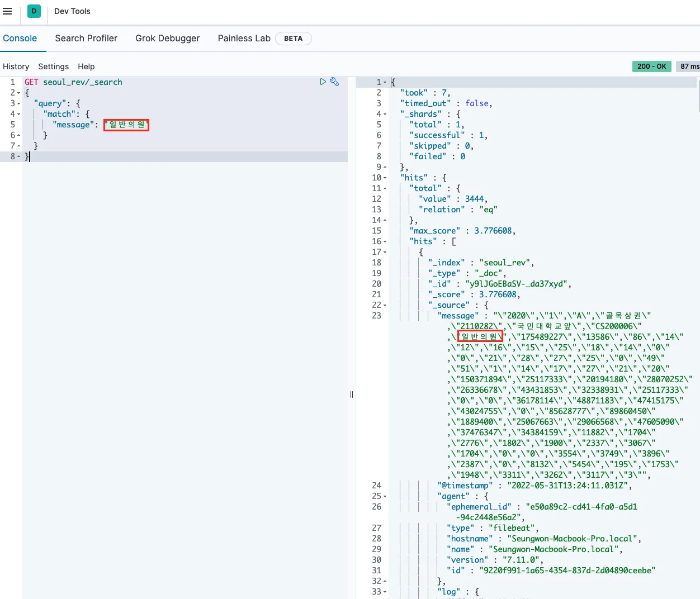
Task: Click the BETA badge next to Painless Lab
Action: [293, 39]
